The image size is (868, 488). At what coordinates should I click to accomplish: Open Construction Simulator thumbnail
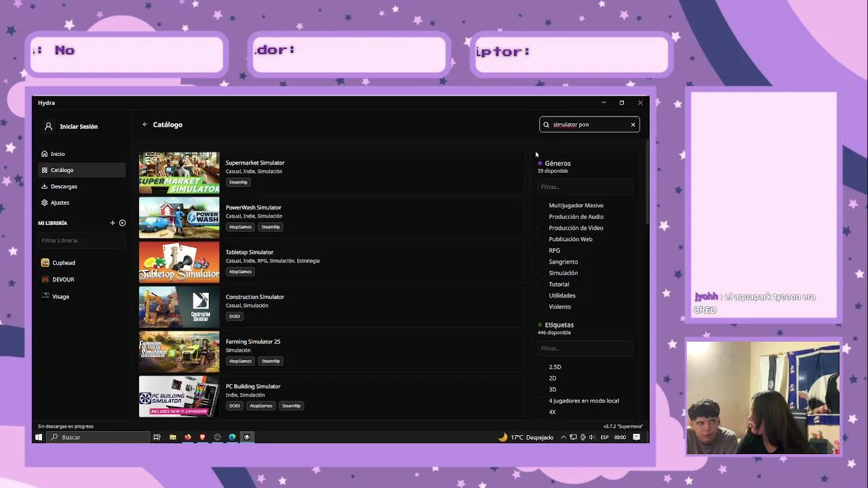coord(179,307)
